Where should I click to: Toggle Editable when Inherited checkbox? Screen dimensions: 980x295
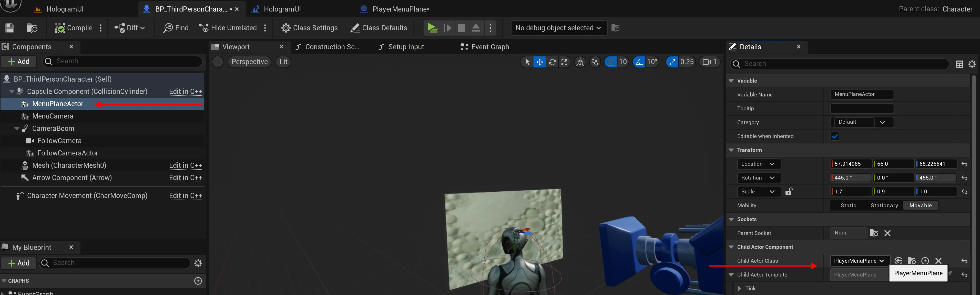835,136
